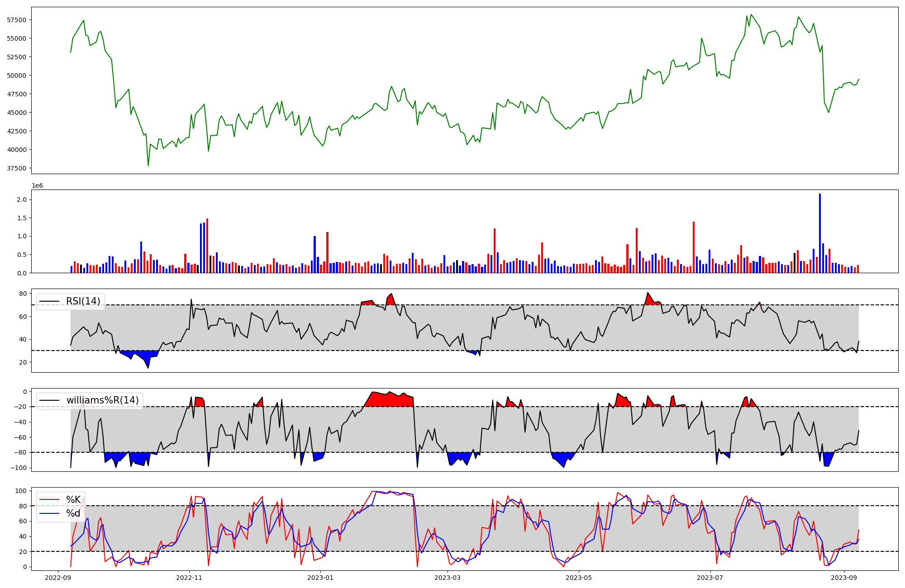Click the 2023-05 x-axis date label

[x=579, y=578]
